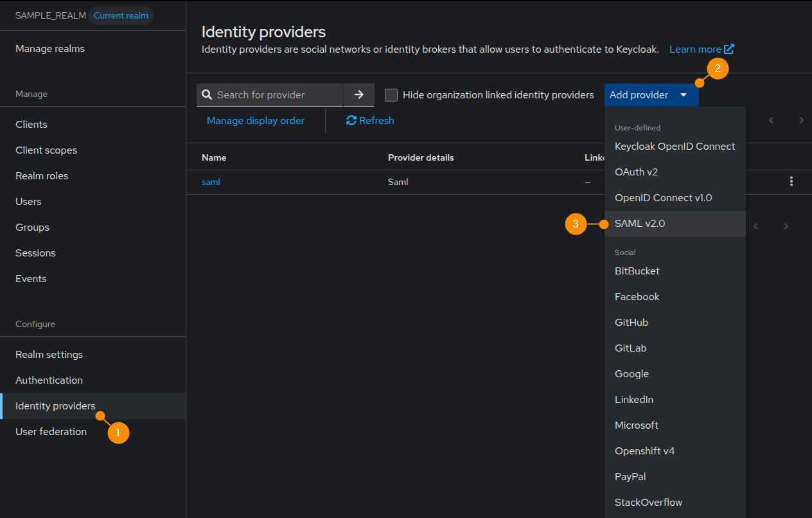The image size is (812, 518).
Task: Click the magnifying glass search icon
Action: 207,95
